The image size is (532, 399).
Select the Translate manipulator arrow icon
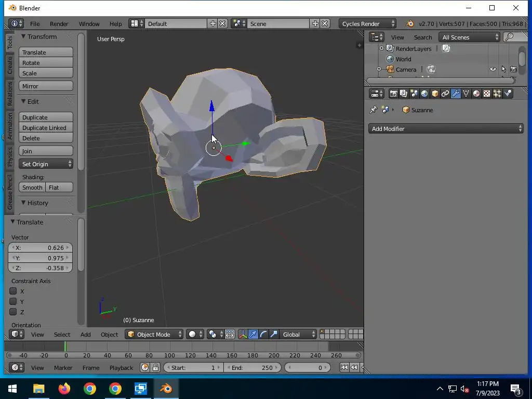(x=253, y=335)
